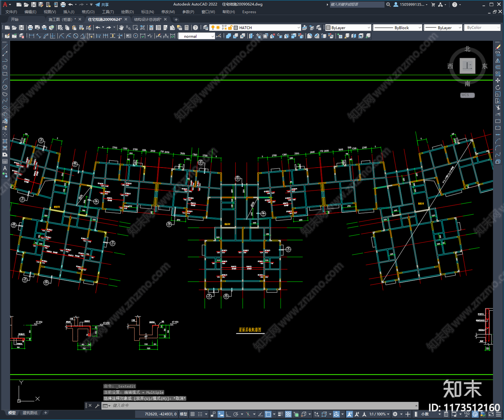
Task: Open the 格式(O) menu
Action: (x=88, y=12)
